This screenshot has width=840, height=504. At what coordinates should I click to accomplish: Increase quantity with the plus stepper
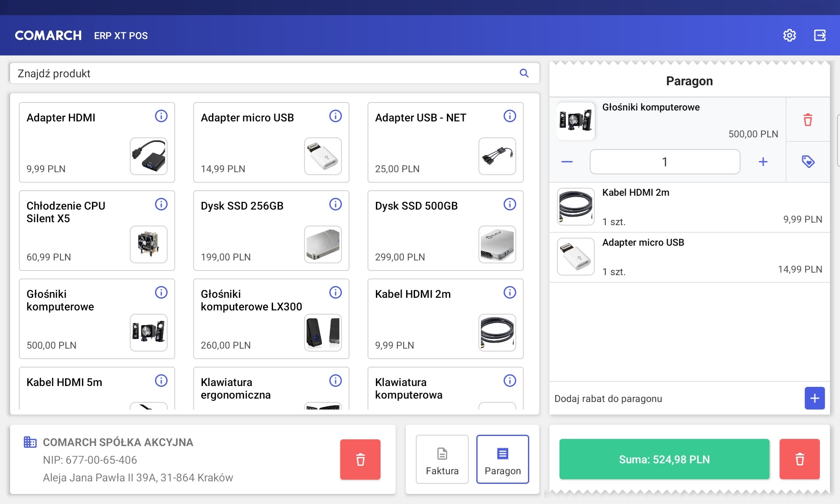coord(763,162)
